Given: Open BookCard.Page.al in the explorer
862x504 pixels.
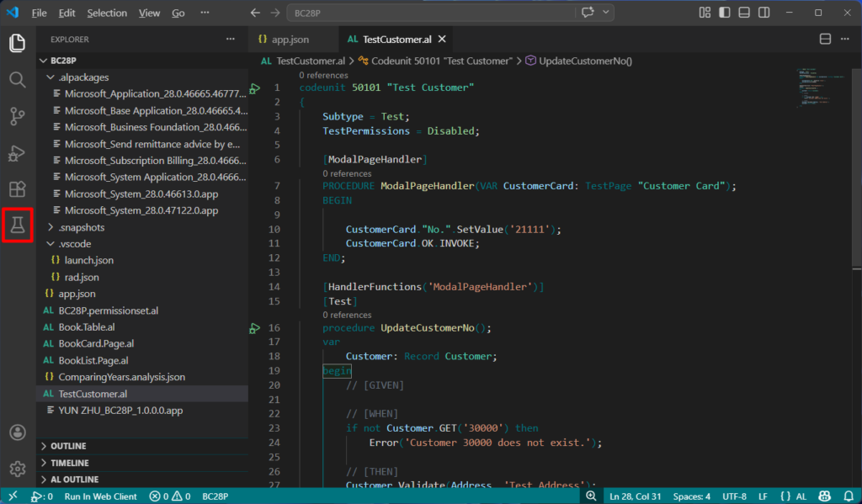Looking at the screenshot, I should point(96,343).
